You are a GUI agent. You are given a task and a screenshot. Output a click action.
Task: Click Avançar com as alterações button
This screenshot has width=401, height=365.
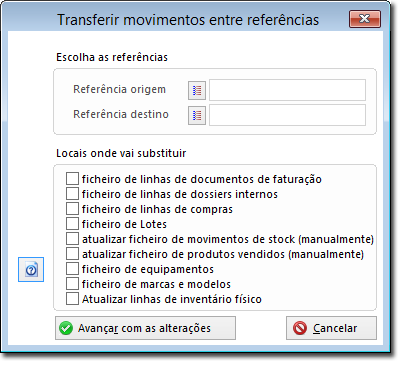[145, 328]
